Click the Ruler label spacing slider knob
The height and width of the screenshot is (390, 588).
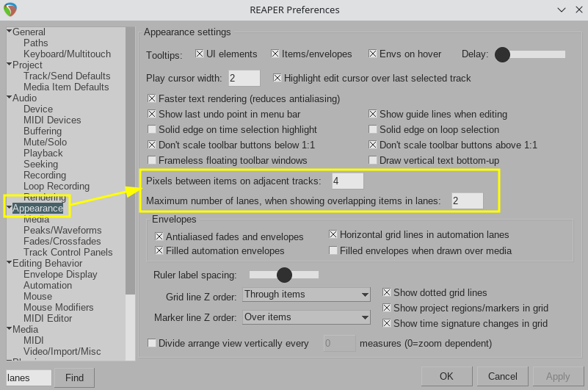coord(284,275)
